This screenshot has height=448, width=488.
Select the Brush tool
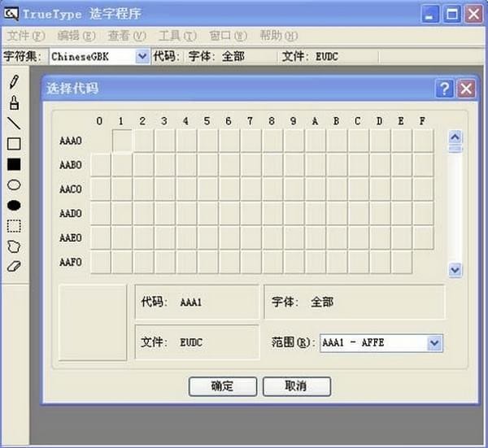[x=14, y=103]
